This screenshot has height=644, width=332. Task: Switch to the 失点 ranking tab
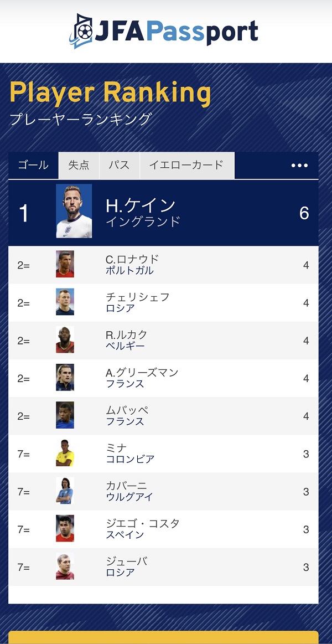point(80,164)
